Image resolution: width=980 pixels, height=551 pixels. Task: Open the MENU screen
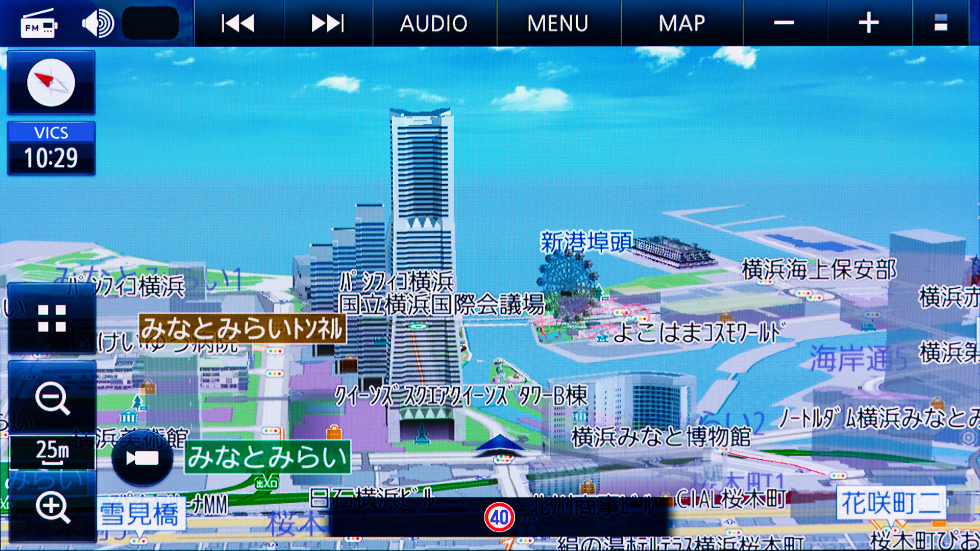(558, 23)
